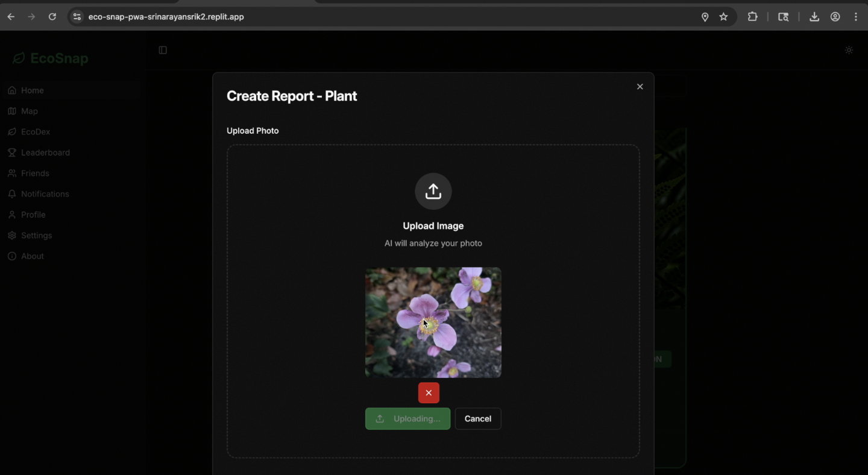
Task: Bookmark this page with star icon
Action: (723, 17)
